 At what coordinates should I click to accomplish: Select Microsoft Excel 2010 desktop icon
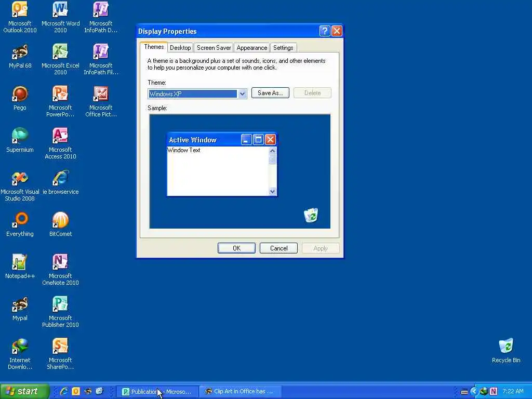(60, 59)
